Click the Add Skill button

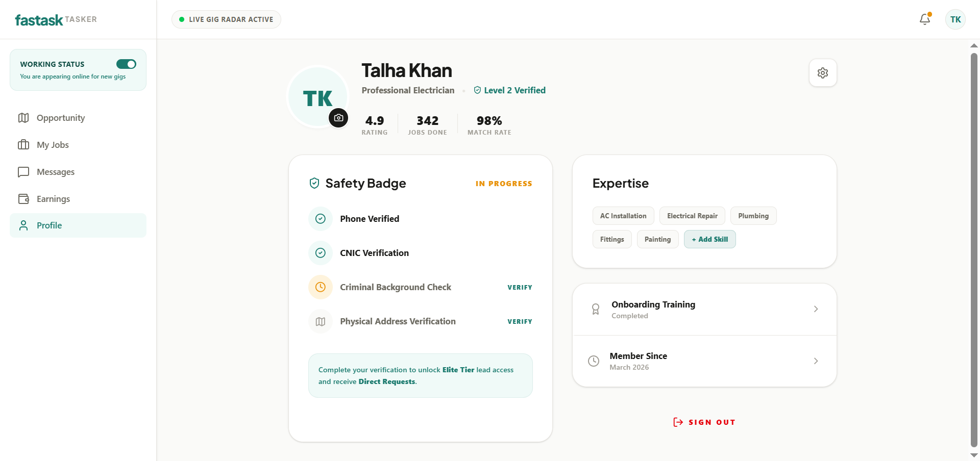coord(709,239)
